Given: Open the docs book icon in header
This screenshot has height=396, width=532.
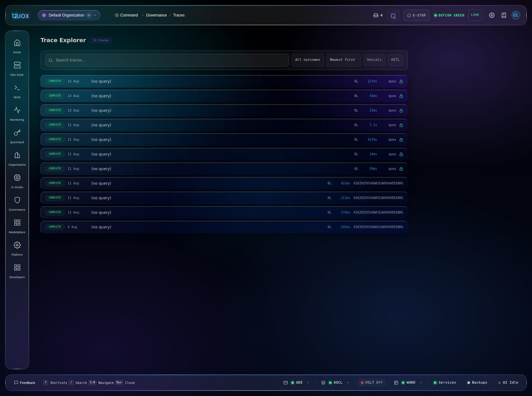Looking at the screenshot, I should click(x=504, y=15).
